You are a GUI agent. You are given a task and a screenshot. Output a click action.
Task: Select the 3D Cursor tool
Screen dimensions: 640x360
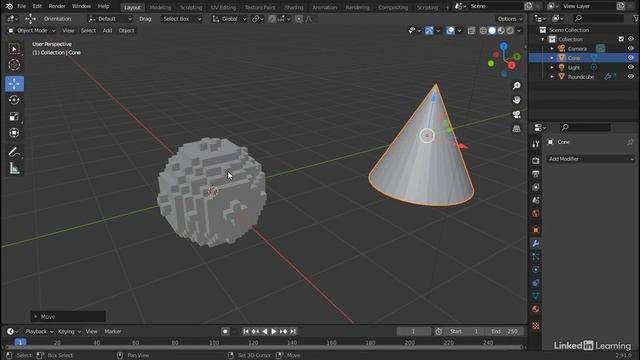pos(14,65)
